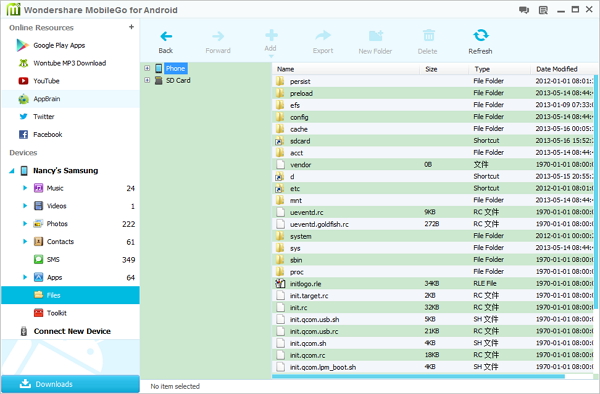Image resolution: width=600 pixels, height=394 pixels.
Task: Click the Add plus toolbar icon
Action: coord(271,35)
